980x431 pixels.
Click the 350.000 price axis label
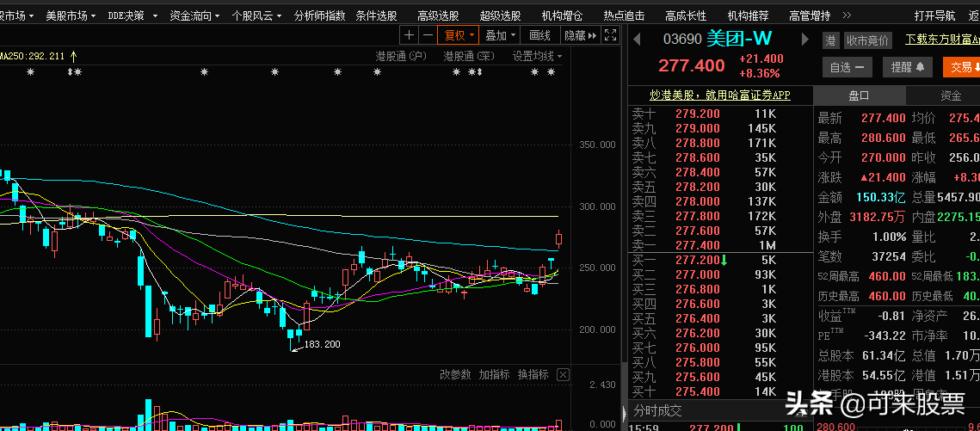point(595,145)
